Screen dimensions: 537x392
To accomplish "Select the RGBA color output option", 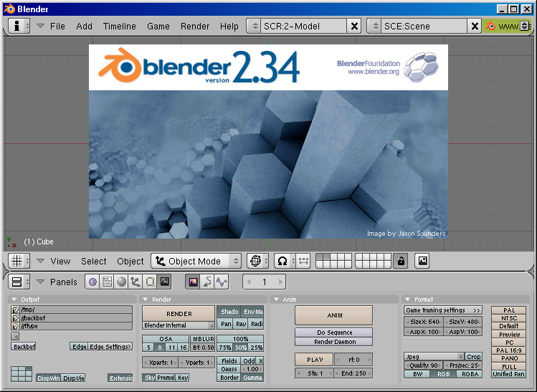I will click(470, 374).
